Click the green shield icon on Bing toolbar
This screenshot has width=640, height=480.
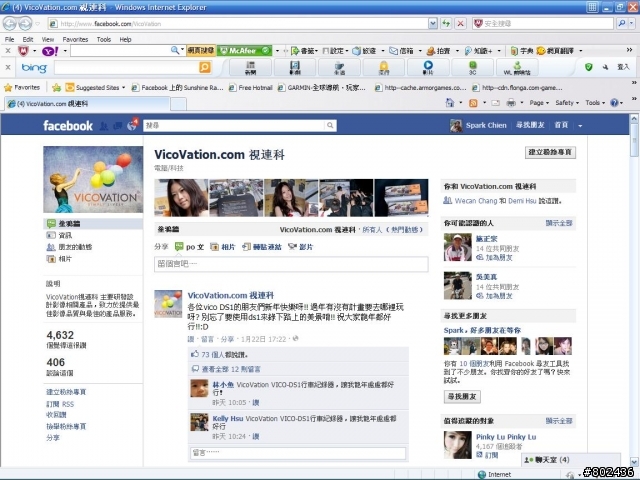(x=589, y=67)
